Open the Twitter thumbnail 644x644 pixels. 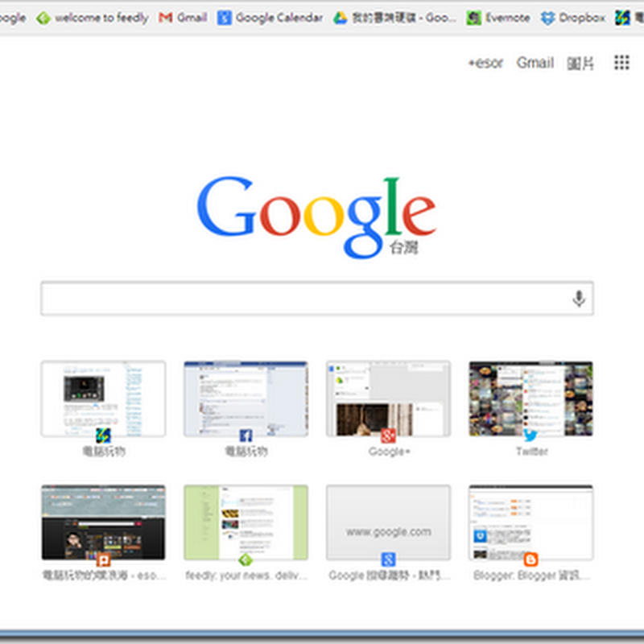[530, 398]
